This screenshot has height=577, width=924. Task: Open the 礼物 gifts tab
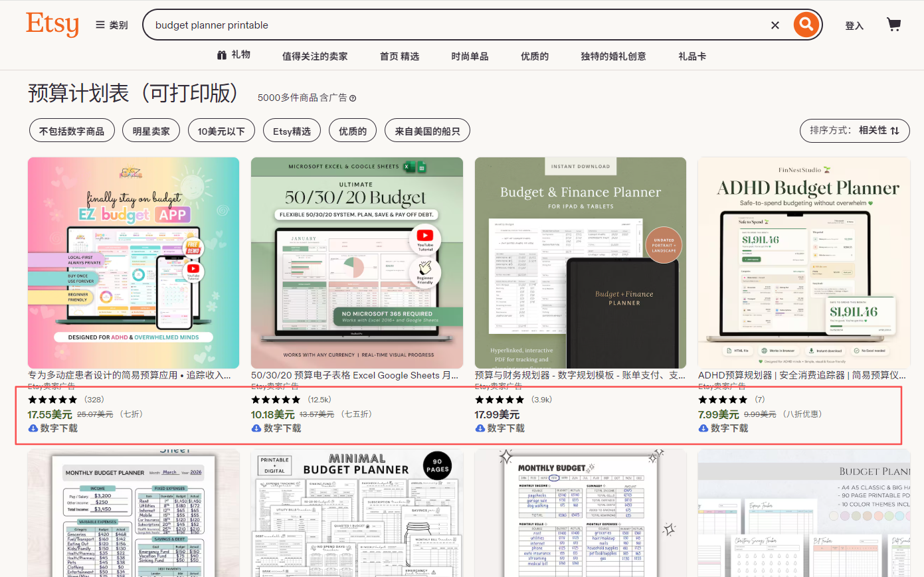coord(234,55)
